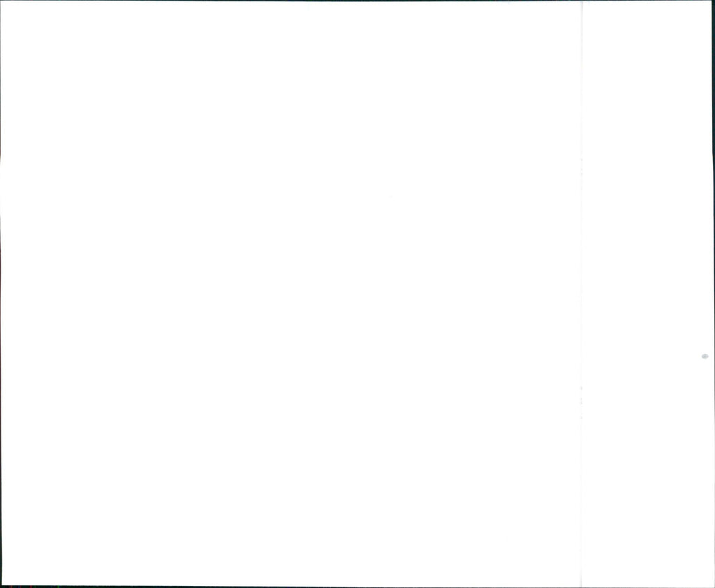
Task: Click the small gray smudge near right edge
Action: coord(705,356)
